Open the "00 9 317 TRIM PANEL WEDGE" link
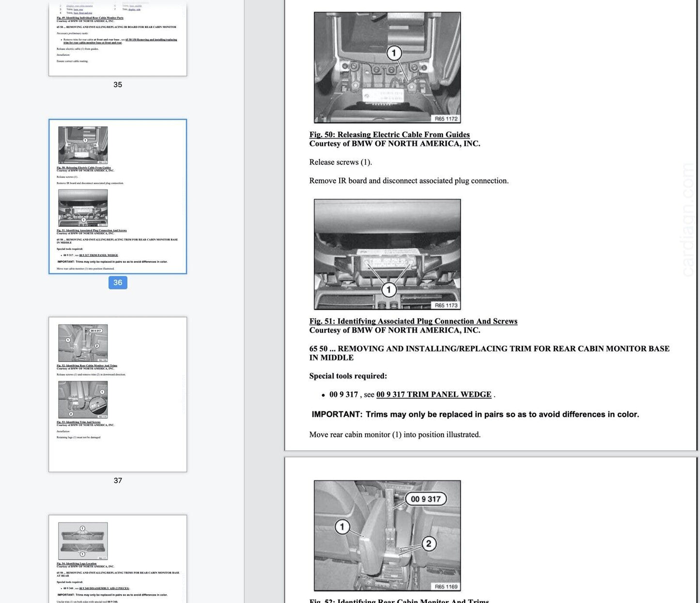 pos(434,395)
